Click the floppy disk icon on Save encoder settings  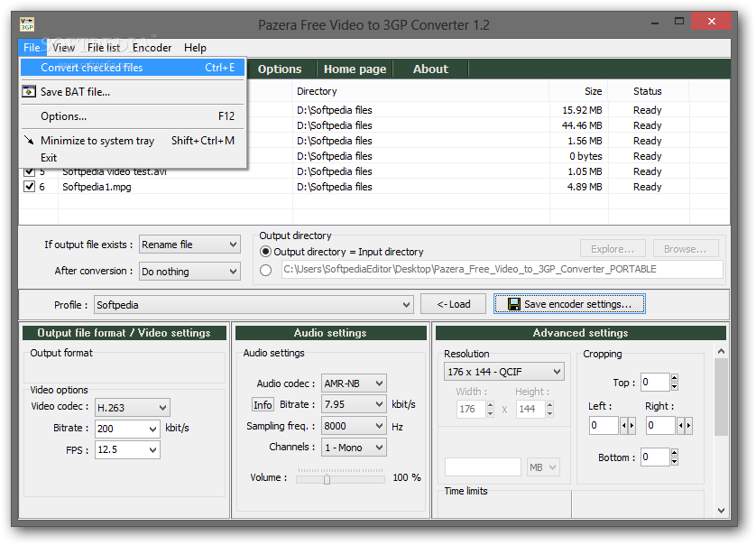514,304
